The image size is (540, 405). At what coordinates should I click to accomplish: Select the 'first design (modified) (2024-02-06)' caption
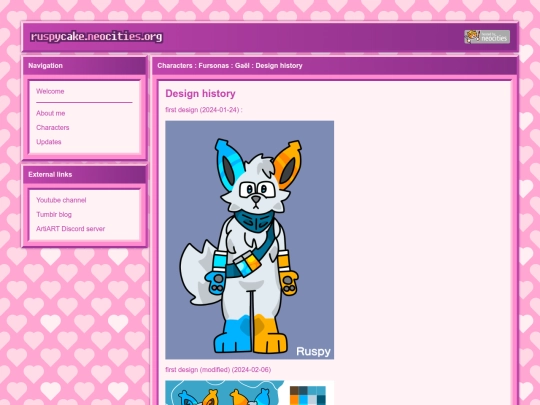pyautogui.click(x=218, y=370)
